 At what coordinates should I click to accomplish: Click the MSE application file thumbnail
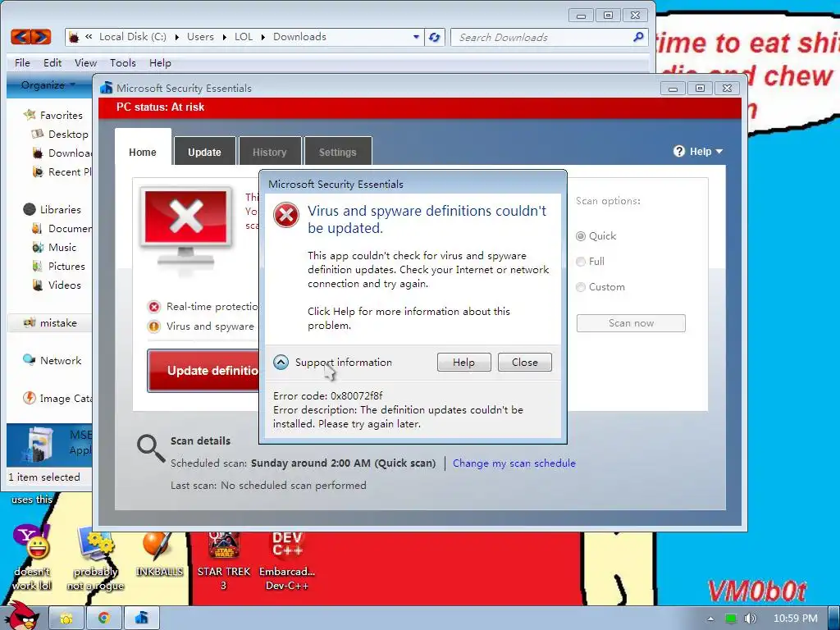[x=38, y=444]
